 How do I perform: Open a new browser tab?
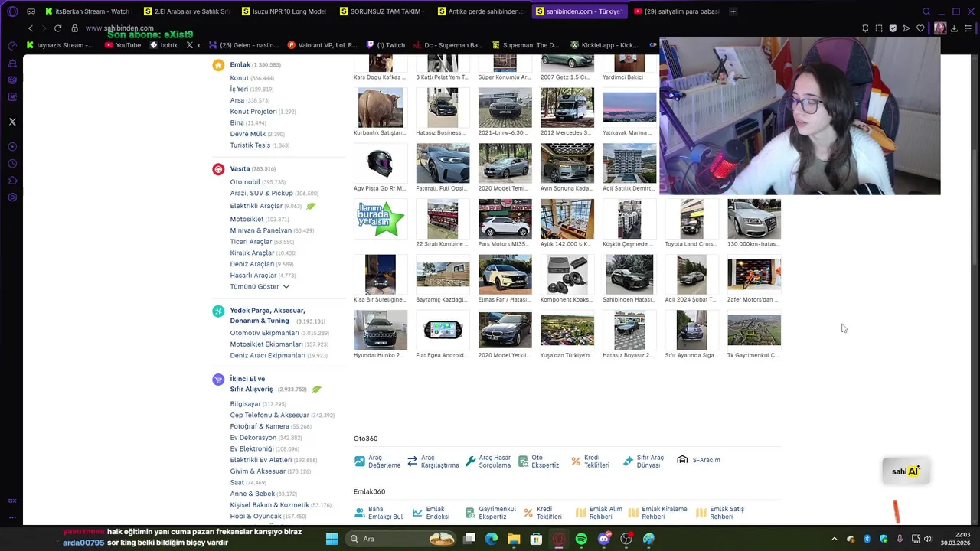click(x=733, y=11)
